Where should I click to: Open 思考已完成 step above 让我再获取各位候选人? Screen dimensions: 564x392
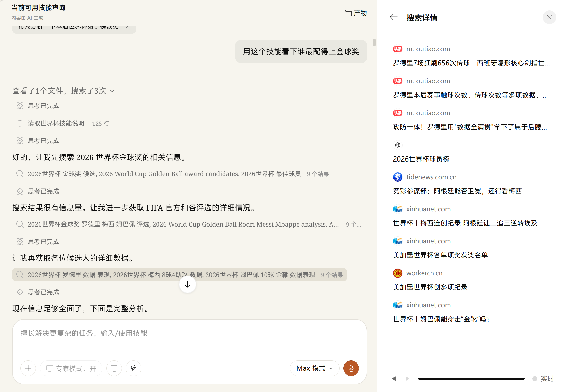click(x=38, y=242)
